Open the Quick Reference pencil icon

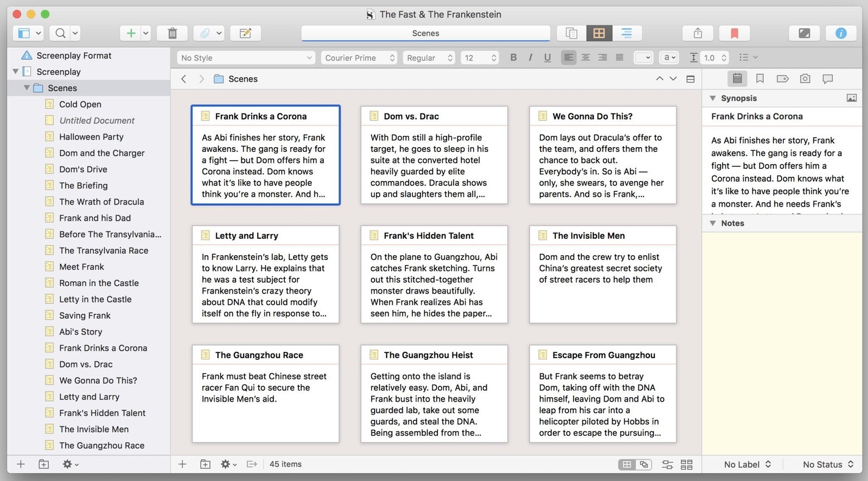pos(245,33)
